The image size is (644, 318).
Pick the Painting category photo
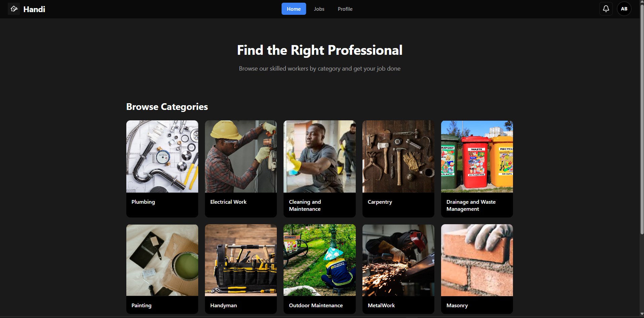tap(162, 260)
